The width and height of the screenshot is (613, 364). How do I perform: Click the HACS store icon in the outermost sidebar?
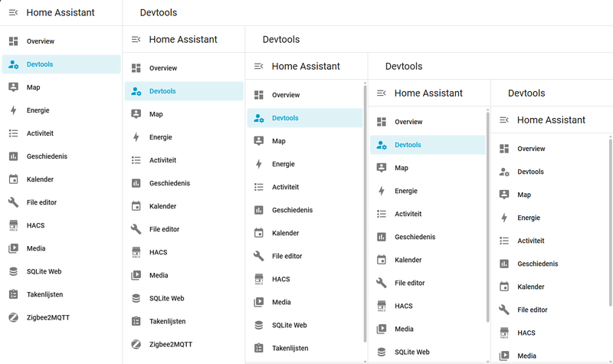pos(13,225)
